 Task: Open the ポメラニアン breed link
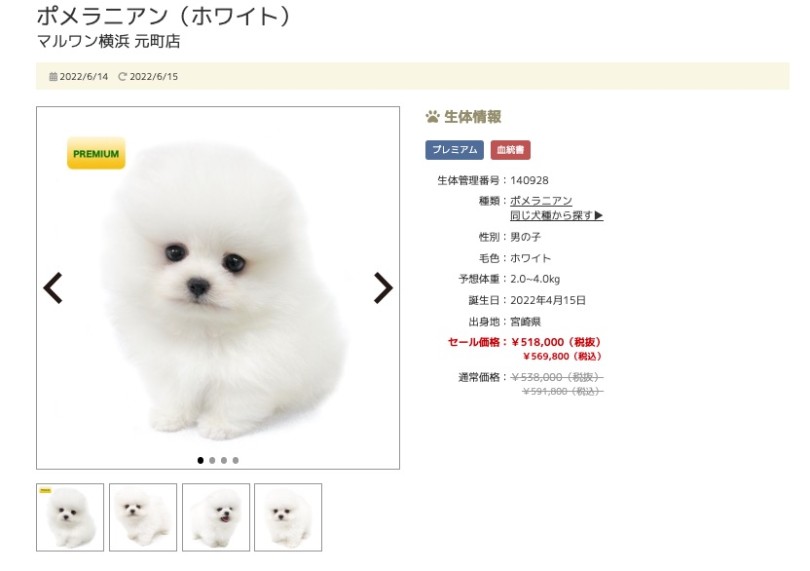(x=541, y=200)
